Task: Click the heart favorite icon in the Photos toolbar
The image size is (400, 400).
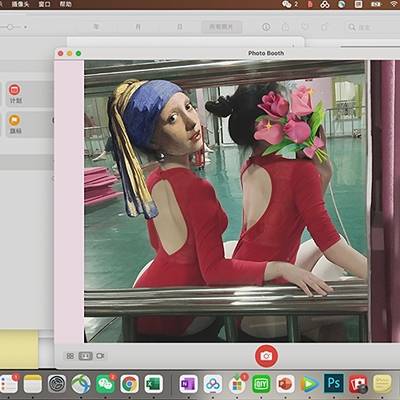Action: [305, 27]
